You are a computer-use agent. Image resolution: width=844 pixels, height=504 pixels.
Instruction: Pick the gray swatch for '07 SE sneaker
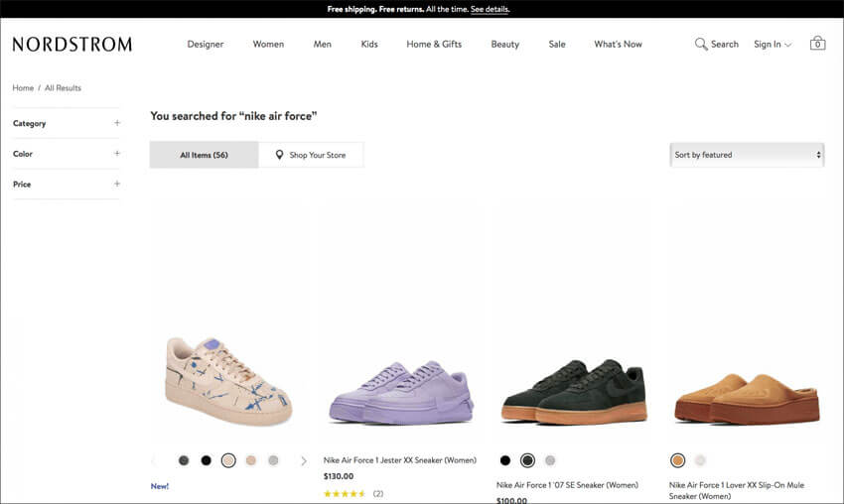tap(550, 460)
